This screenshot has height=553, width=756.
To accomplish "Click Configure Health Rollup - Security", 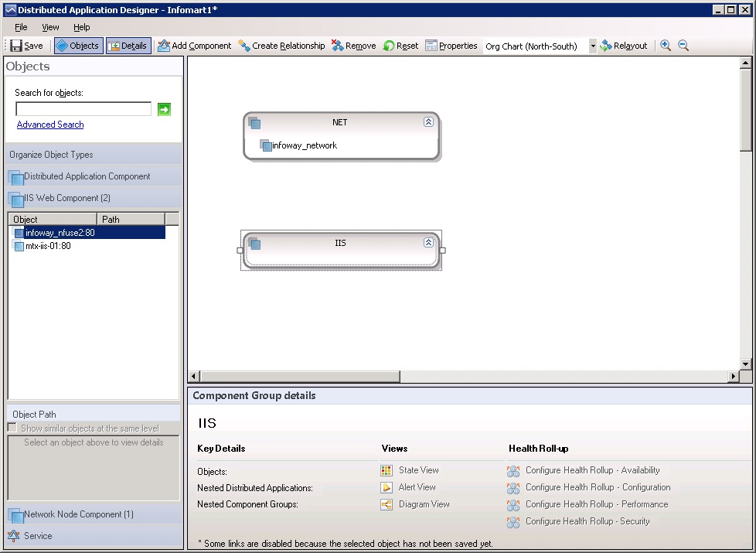I will click(587, 521).
